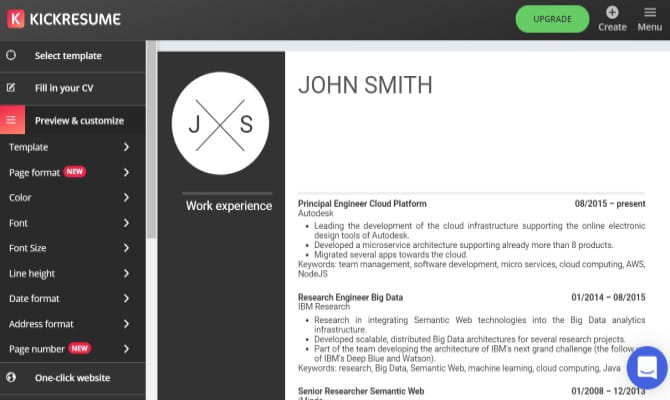Click the Color label in the sidebar
Screen dimensions: 670x400
(20, 197)
